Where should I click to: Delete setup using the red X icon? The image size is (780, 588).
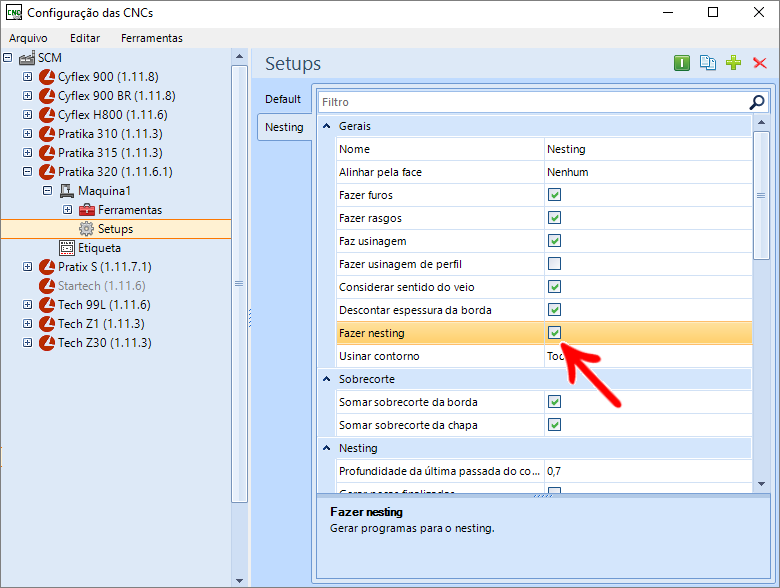tap(759, 63)
